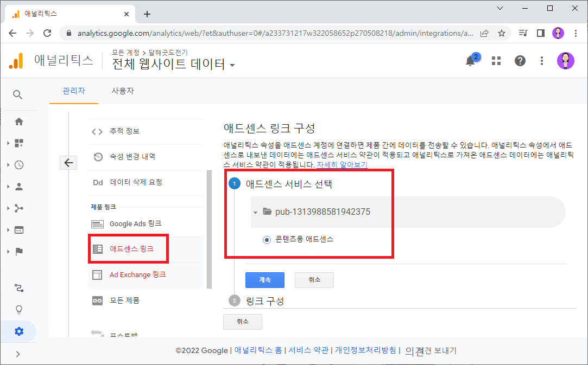This screenshot has width=588, height=365.
Task: Open Chrome tab search chevron
Action: click(x=500, y=8)
